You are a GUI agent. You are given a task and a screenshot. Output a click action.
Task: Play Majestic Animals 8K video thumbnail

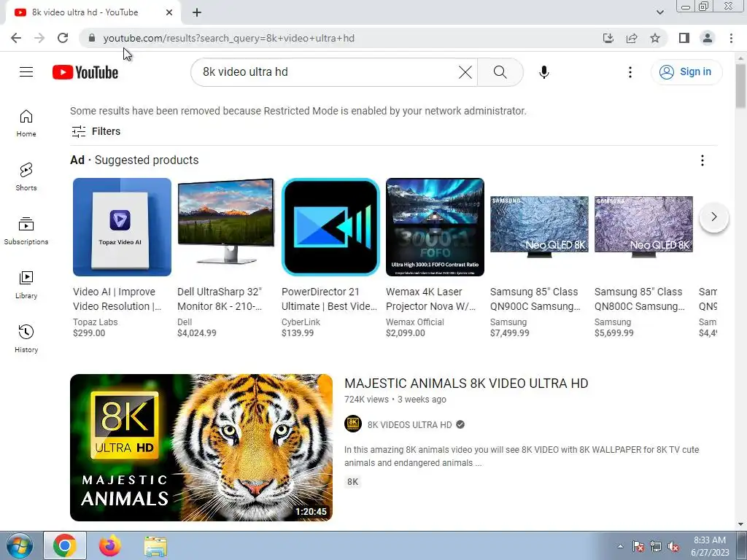pyautogui.click(x=201, y=448)
